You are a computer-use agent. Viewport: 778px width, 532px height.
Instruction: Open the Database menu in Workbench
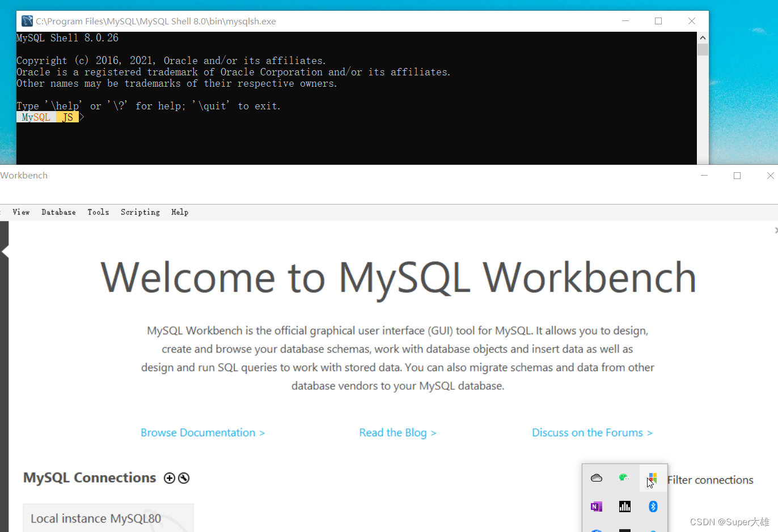[58, 212]
